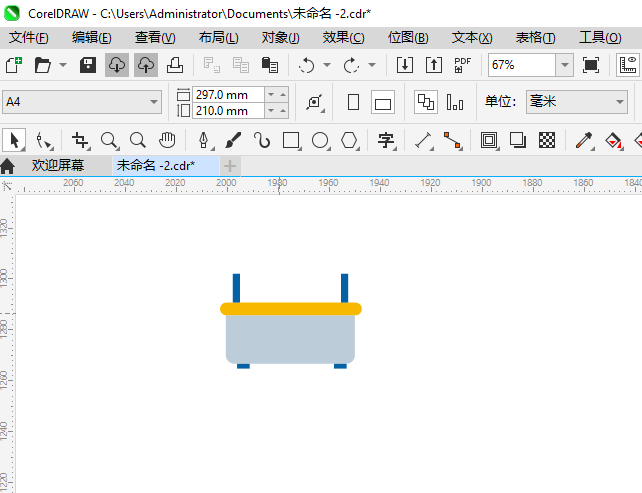The image size is (642, 493).
Task: Select the Connector tool
Action: [452, 140]
